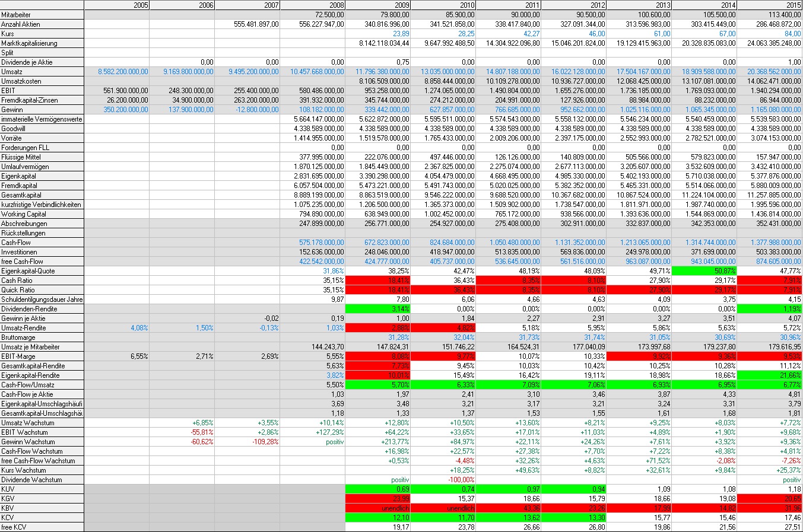Select Kurs cell 23,89 for 2009
Screen dimensions: 803x532
click(x=378, y=33)
